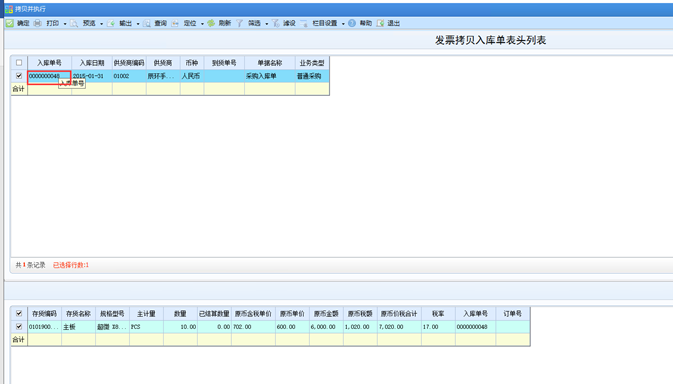The height and width of the screenshot is (384, 673).
Task: Click the 存货名称 column header
Action: tap(78, 314)
